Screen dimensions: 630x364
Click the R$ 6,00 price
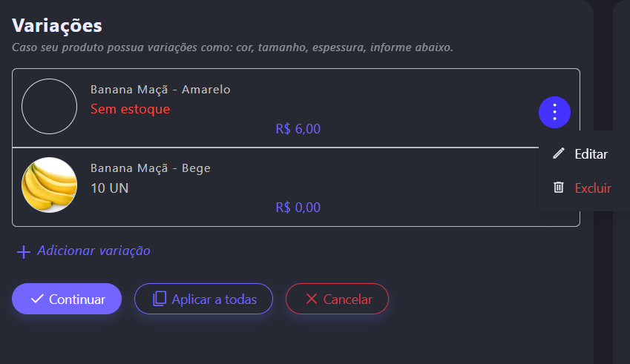coord(298,129)
